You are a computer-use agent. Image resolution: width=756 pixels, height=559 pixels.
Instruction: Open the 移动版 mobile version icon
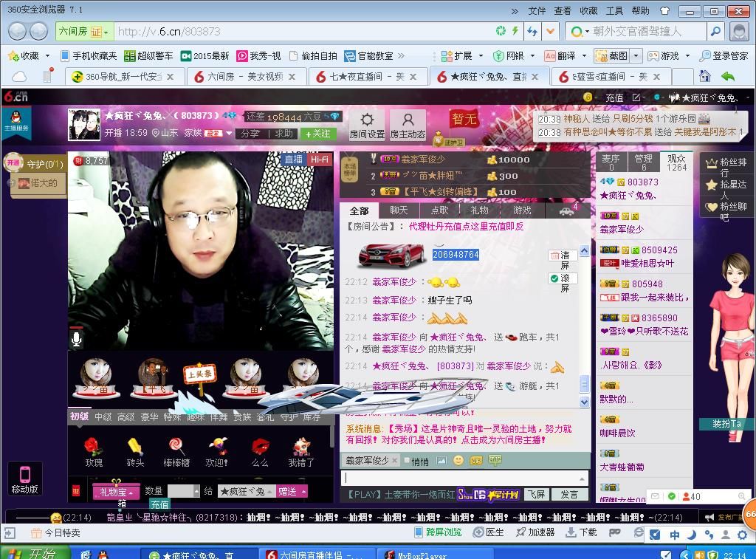24,479
